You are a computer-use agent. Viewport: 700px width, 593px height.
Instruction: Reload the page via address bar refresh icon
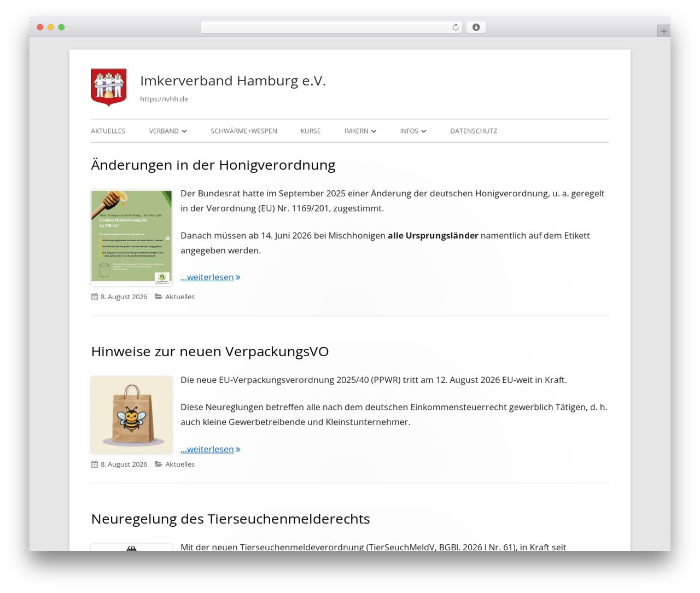click(x=455, y=27)
